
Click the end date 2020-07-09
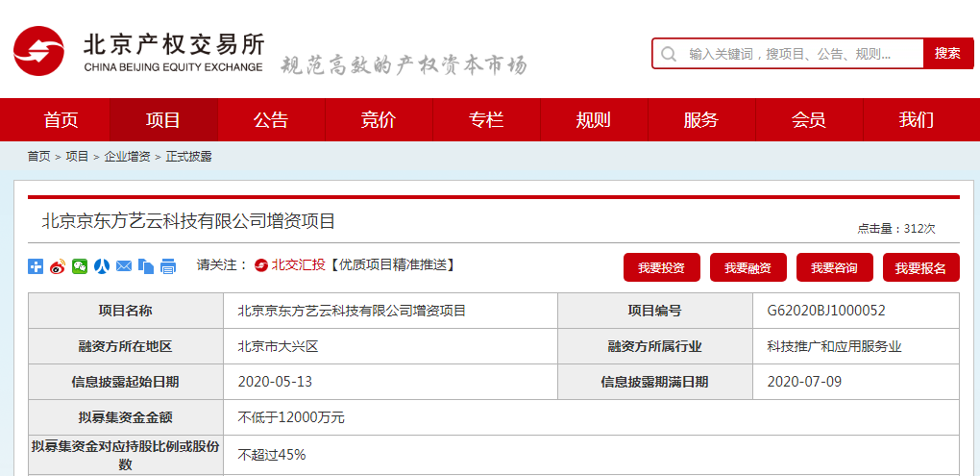(x=804, y=382)
